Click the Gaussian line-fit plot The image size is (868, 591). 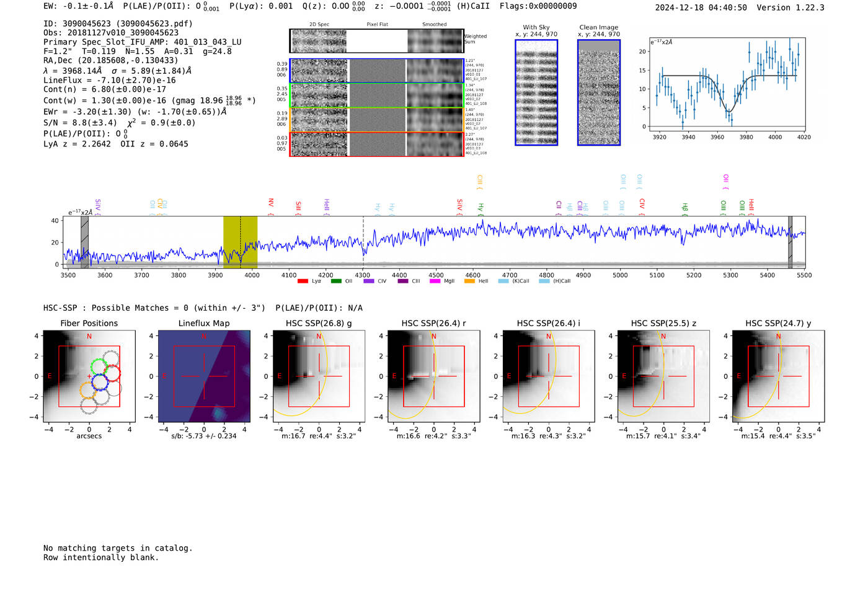[x=727, y=84]
